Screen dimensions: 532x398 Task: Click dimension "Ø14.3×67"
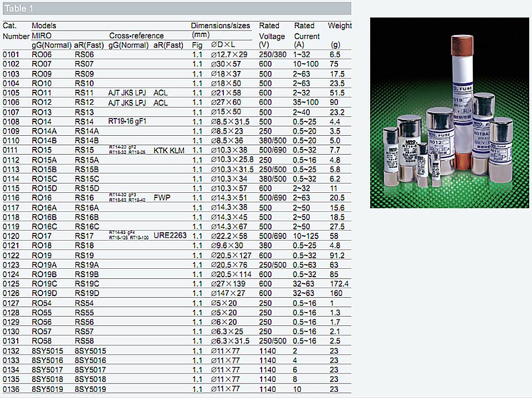coord(229,227)
